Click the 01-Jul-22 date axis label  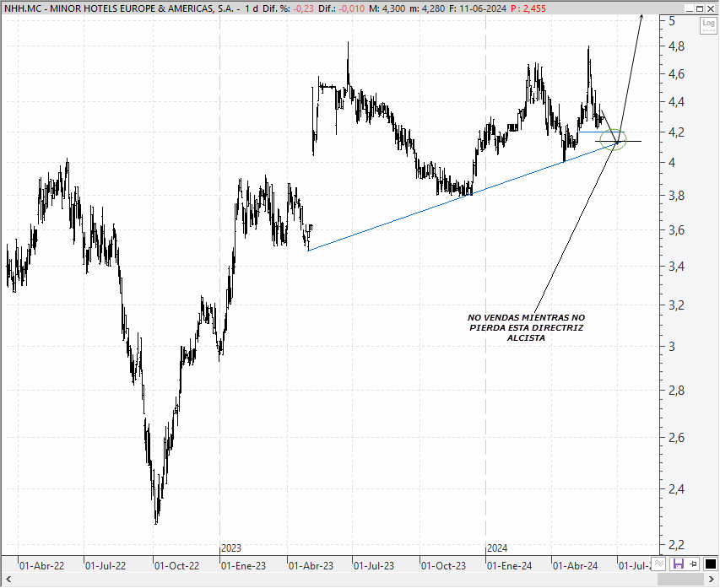(106, 566)
